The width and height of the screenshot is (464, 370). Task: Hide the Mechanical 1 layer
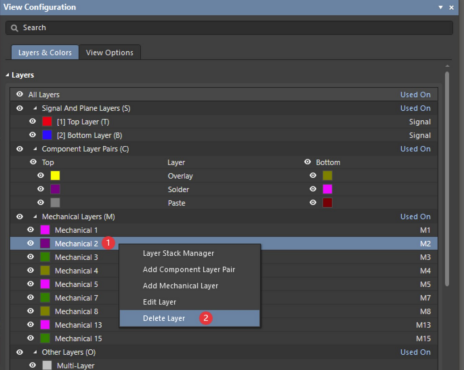tap(30, 230)
